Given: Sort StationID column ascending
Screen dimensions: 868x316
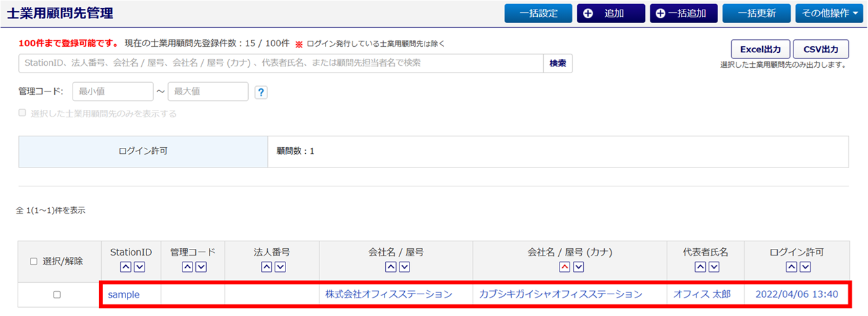Looking at the screenshot, I should (125, 267).
